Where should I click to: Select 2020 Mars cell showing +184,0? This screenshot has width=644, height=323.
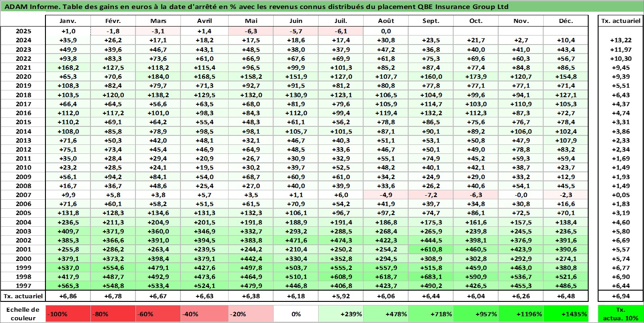159,77
